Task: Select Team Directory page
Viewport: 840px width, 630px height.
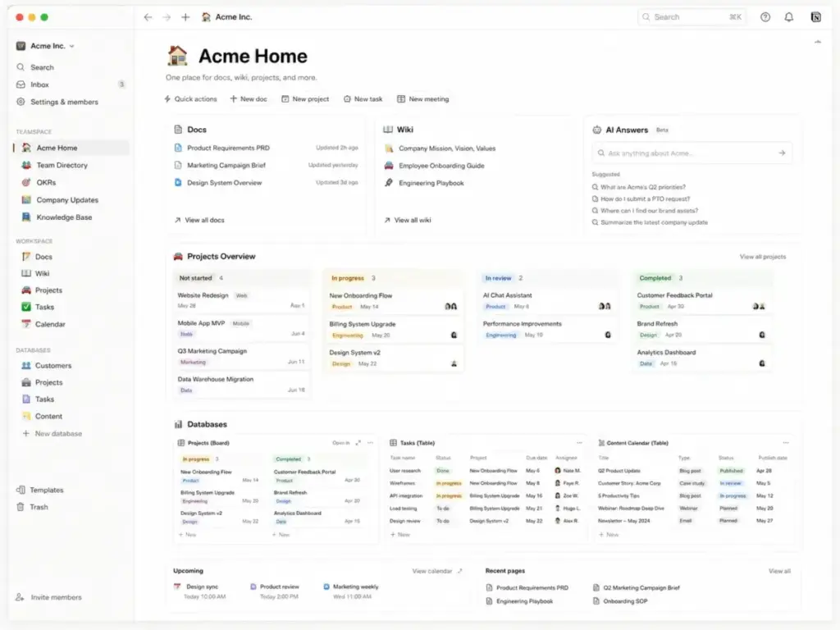Action: [62, 165]
